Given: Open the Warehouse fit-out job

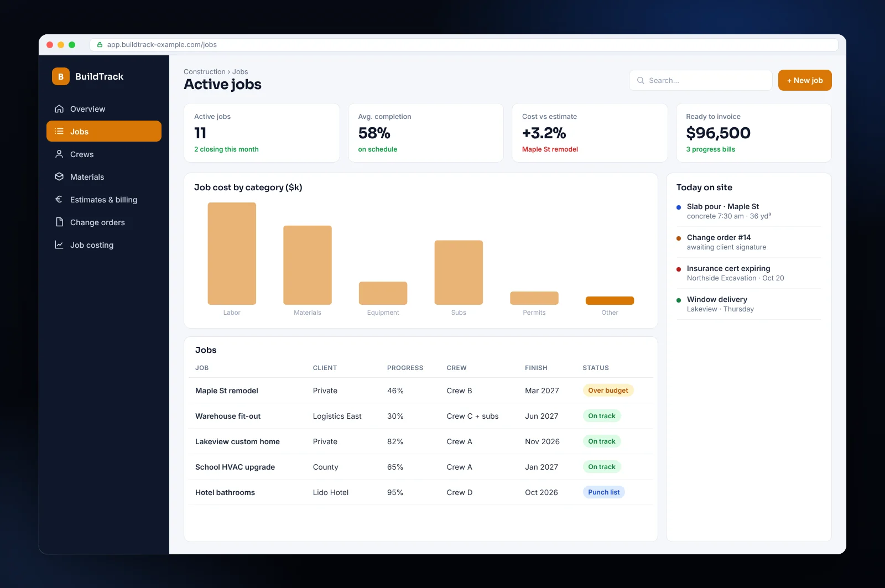Looking at the screenshot, I should click(x=421, y=416).
